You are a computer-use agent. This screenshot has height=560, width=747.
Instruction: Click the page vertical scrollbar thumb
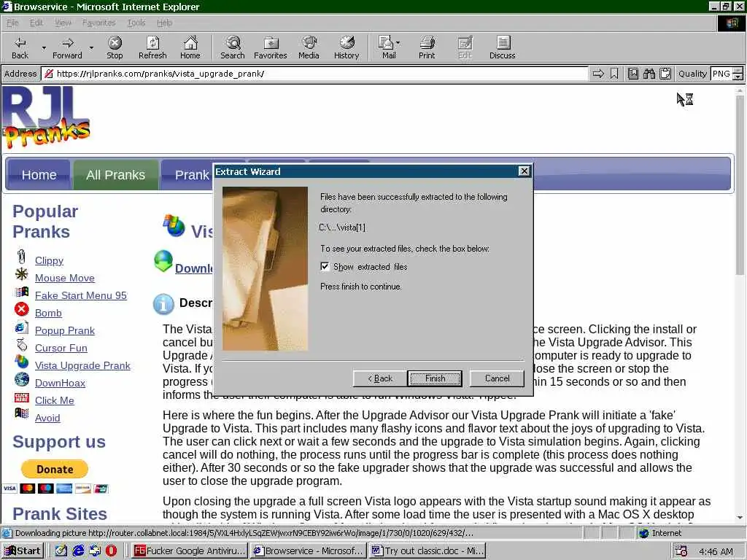(740, 186)
